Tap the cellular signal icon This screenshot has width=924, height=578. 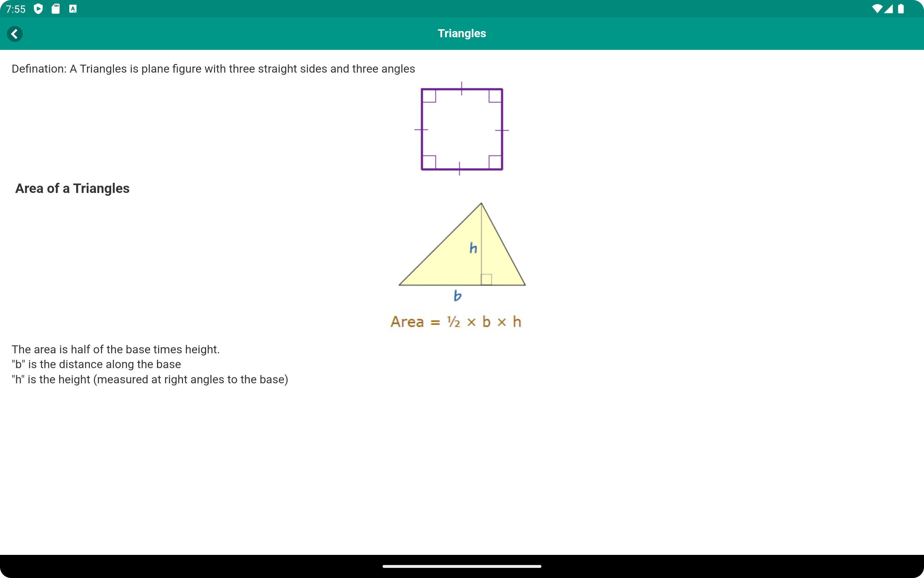pos(889,9)
